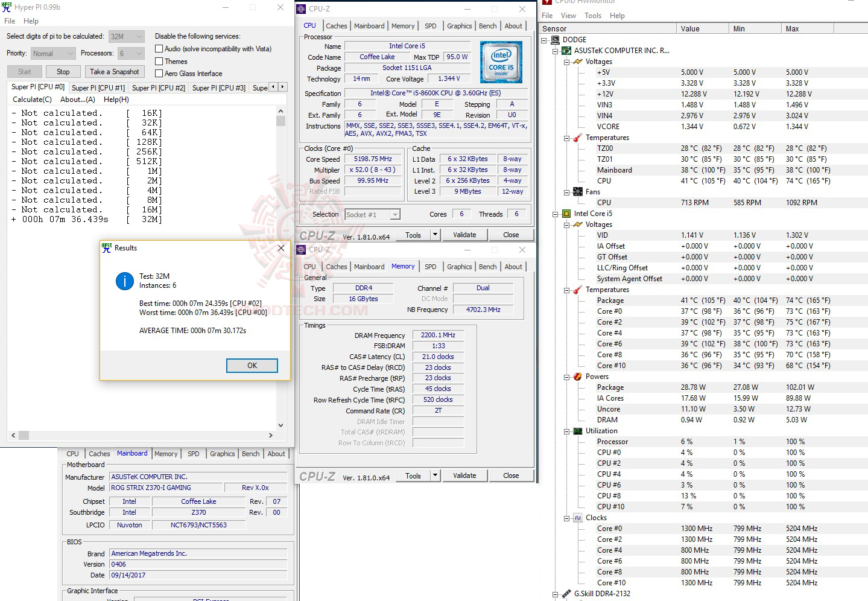The width and height of the screenshot is (868, 601).
Task: Click the left tab-scroll arrow in Hyper PI
Action: coord(273,87)
